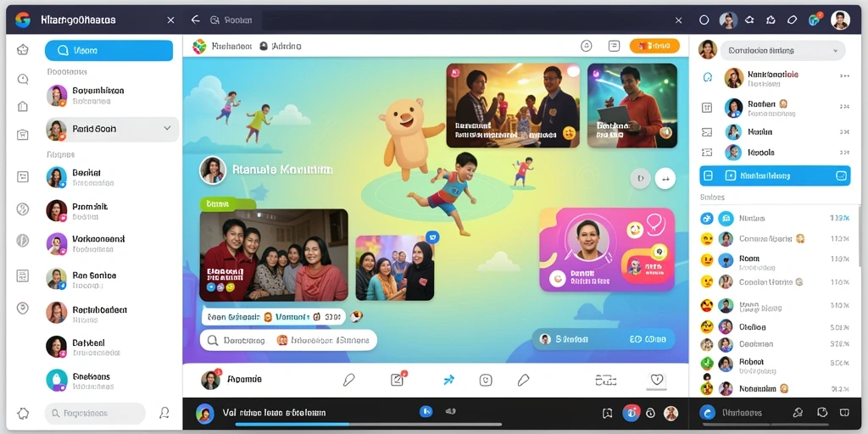
Task: Open the Robot row in the right list
Action: 775,364
